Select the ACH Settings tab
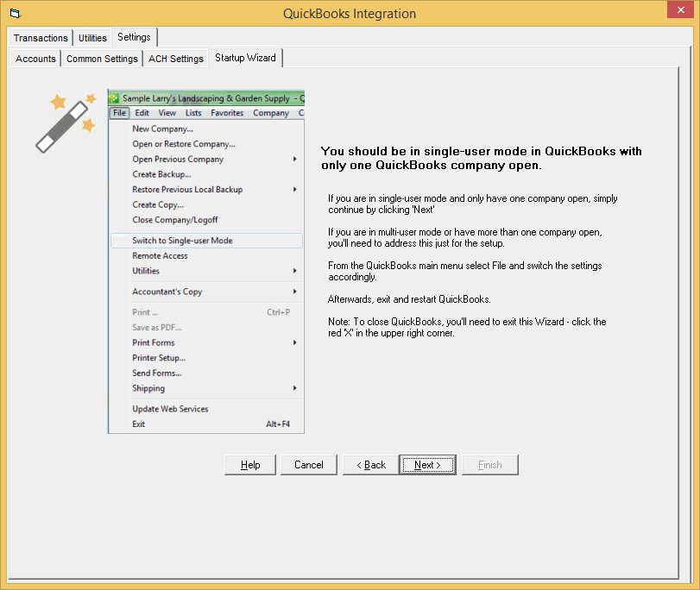This screenshot has width=700, height=590. click(175, 59)
